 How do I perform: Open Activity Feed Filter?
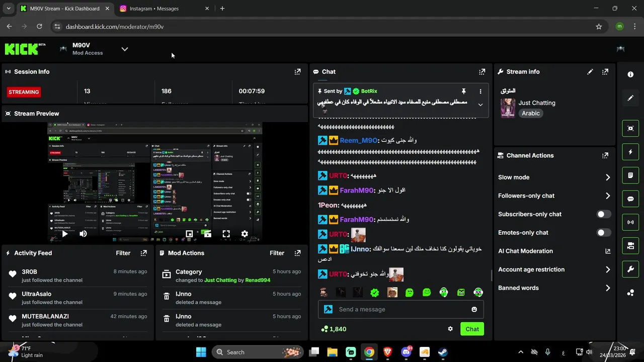[x=123, y=253]
